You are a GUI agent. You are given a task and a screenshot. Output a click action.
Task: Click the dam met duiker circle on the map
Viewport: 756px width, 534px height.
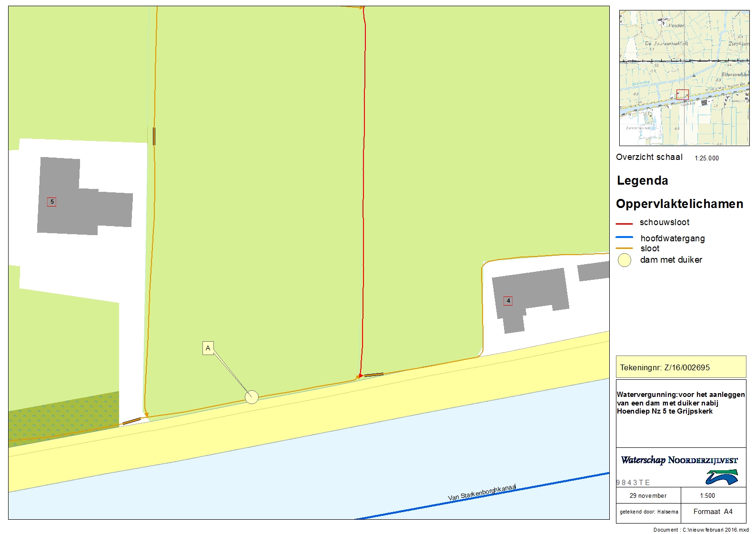[x=252, y=396]
